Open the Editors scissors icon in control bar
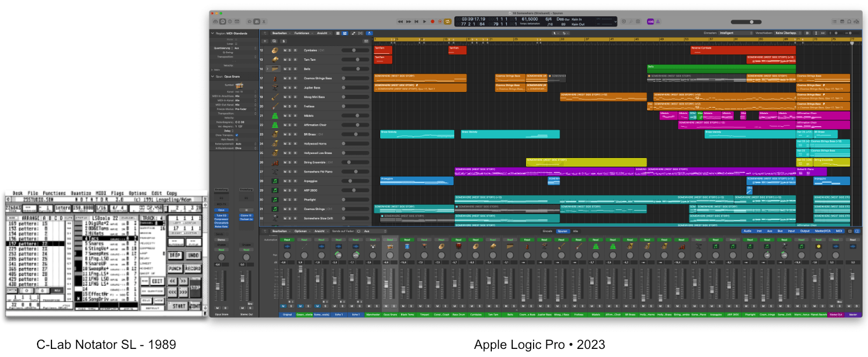 click(264, 21)
